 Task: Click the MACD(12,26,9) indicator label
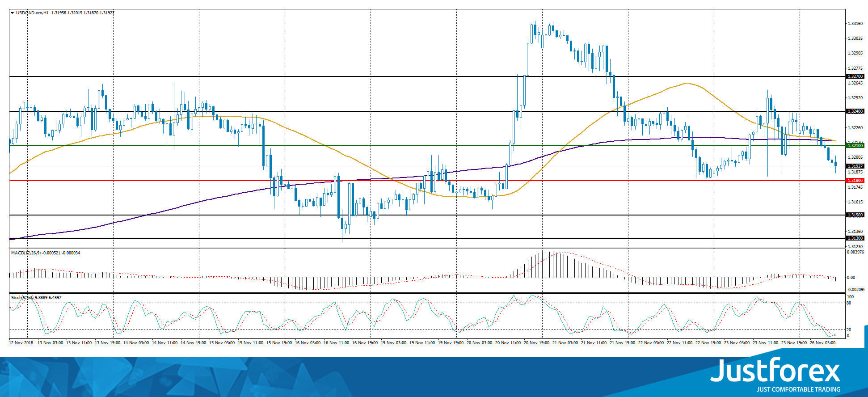(25, 253)
